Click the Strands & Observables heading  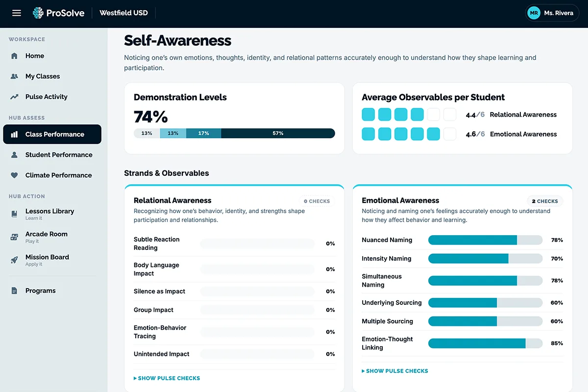pyautogui.click(x=167, y=173)
